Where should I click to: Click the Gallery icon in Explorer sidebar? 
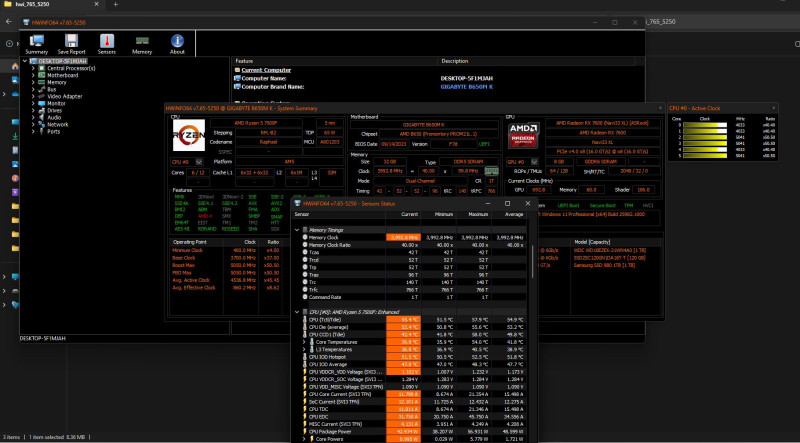pyautogui.click(x=15, y=80)
